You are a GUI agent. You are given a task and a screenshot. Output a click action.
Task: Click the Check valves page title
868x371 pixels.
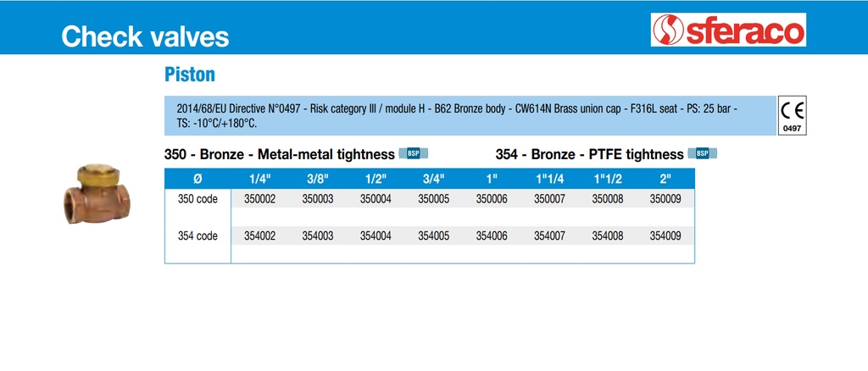(145, 36)
